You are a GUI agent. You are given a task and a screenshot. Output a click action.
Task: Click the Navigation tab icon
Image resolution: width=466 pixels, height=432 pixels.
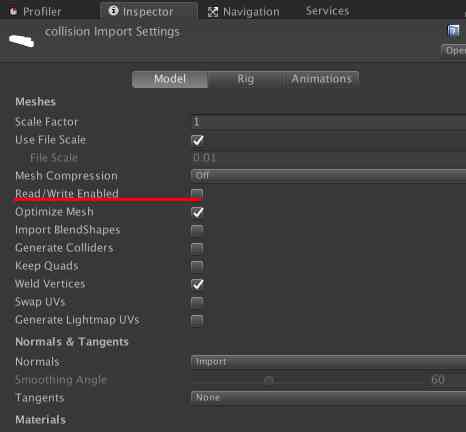(213, 12)
